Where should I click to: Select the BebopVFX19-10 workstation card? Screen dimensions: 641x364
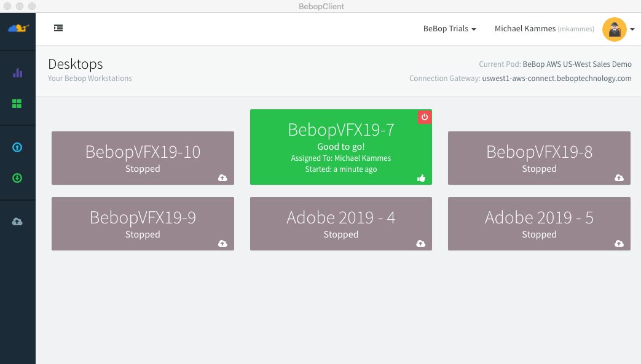143,158
